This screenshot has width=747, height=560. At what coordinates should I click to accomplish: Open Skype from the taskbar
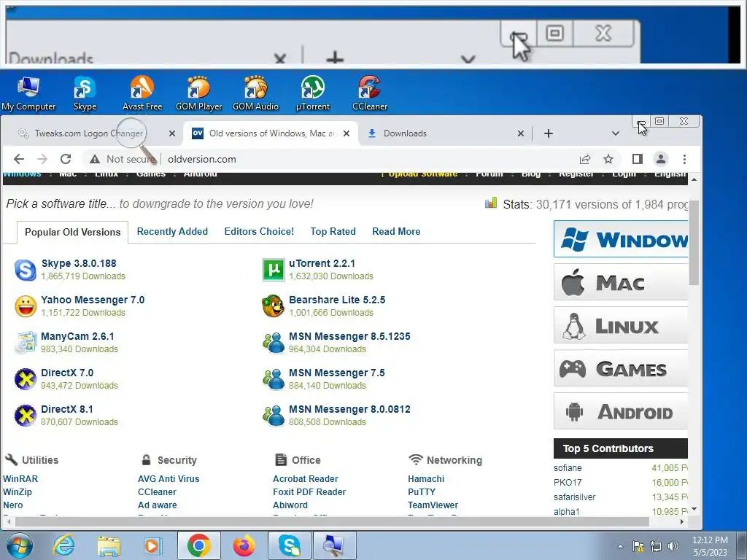[x=289, y=545]
